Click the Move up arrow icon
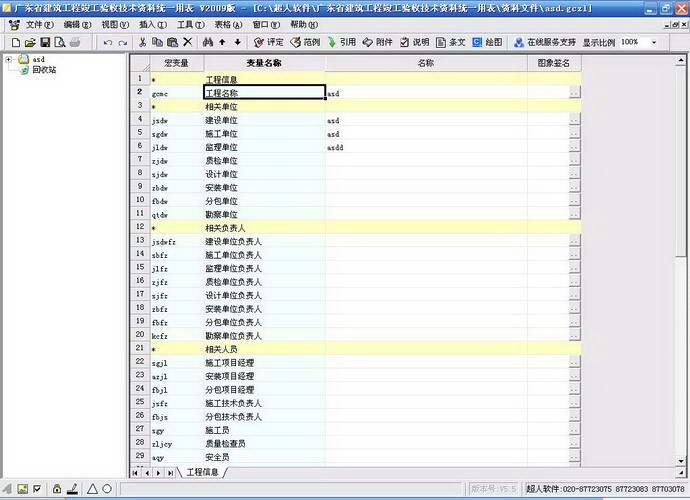The image size is (690, 500). (222, 42)
